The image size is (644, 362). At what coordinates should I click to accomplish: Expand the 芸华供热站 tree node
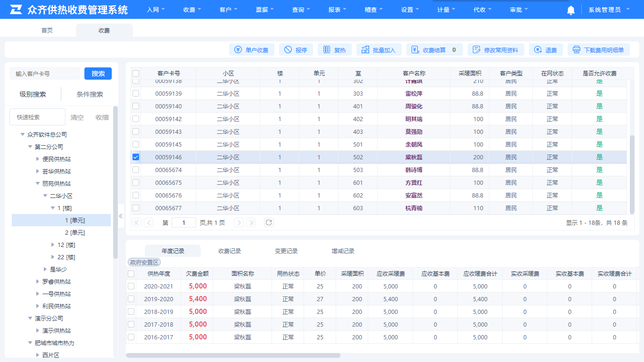pos(38,171)
